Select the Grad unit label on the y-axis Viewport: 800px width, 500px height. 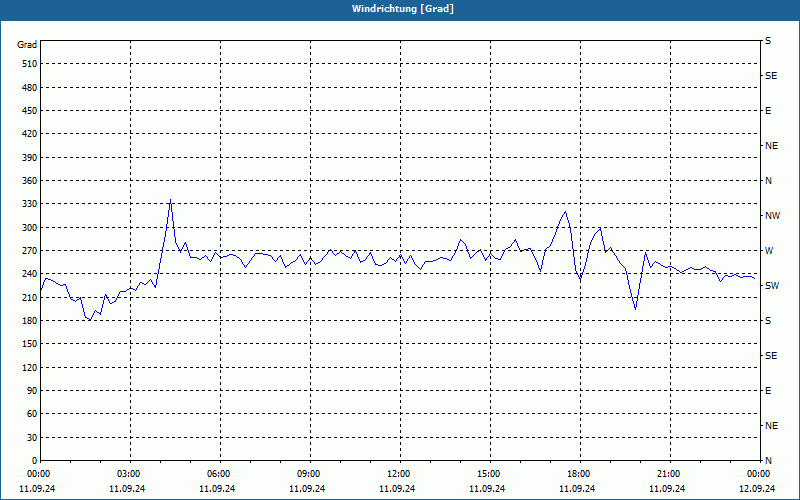click(x=27, y=45)
